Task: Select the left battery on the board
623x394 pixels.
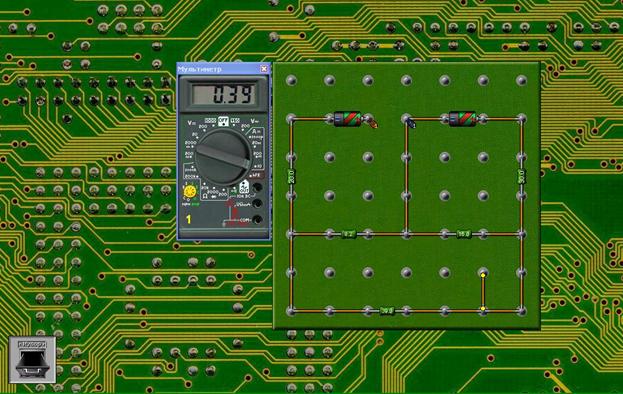Action: click(347, 119)
